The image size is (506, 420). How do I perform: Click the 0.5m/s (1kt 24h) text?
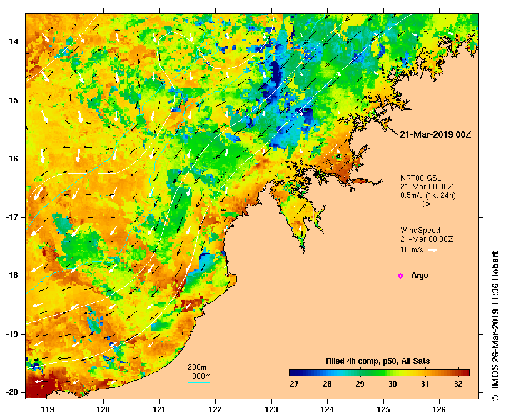tap(428, 196)
